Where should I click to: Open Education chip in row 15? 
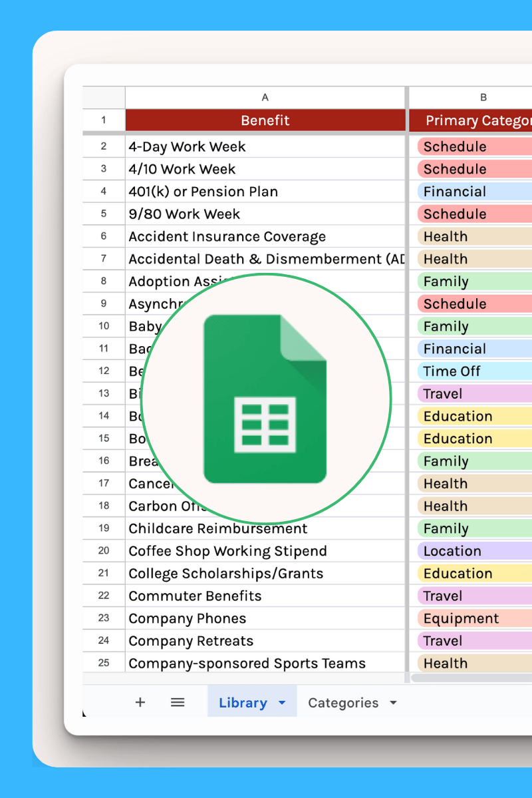(x=475, y=438)
